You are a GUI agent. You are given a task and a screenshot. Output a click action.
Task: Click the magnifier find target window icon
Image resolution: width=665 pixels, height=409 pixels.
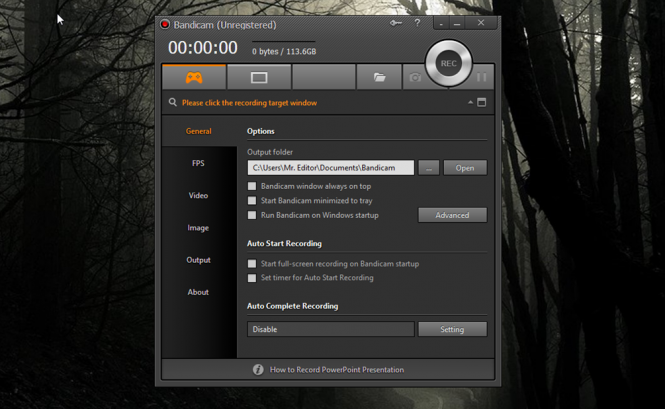click(173, 102)
